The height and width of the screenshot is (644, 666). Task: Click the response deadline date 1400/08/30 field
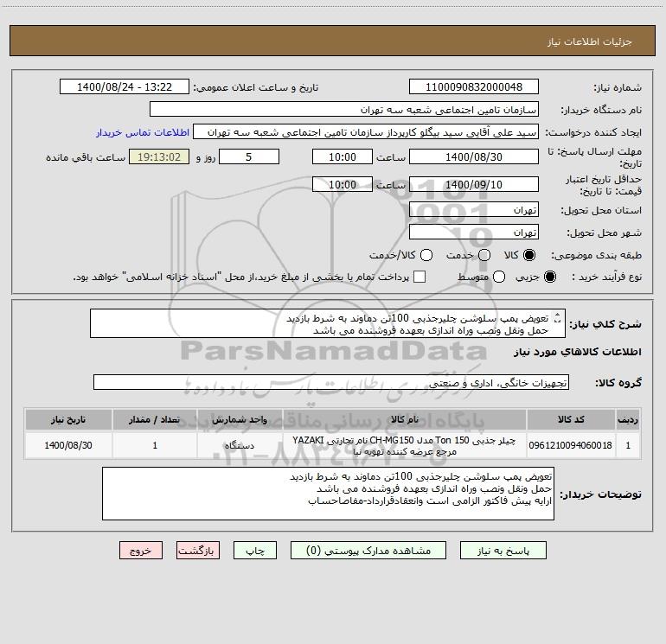pyautogui.click(x=474, y=156)
